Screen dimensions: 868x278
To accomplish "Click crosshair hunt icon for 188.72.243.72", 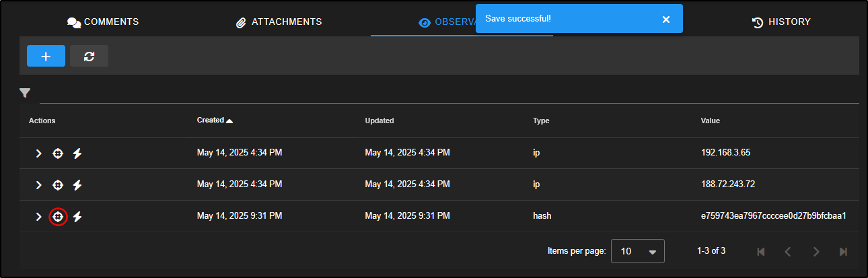I will [58, 184].
